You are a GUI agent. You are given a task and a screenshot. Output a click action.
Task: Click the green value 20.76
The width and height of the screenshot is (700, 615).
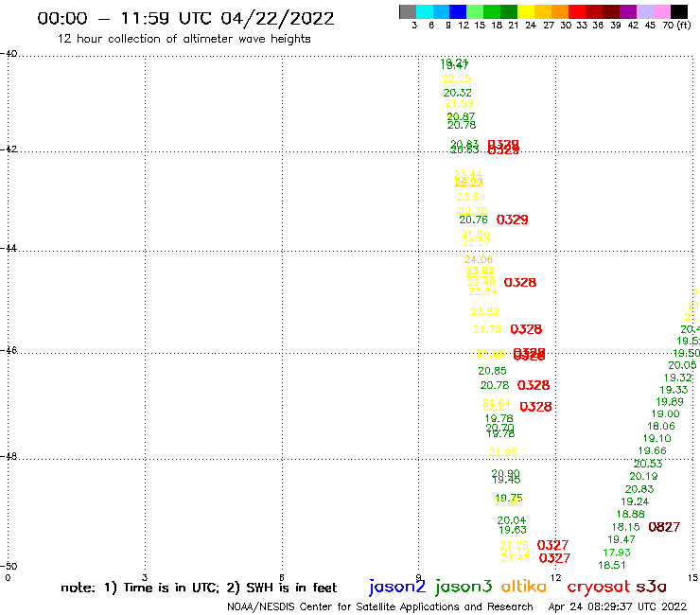[473, 220]
